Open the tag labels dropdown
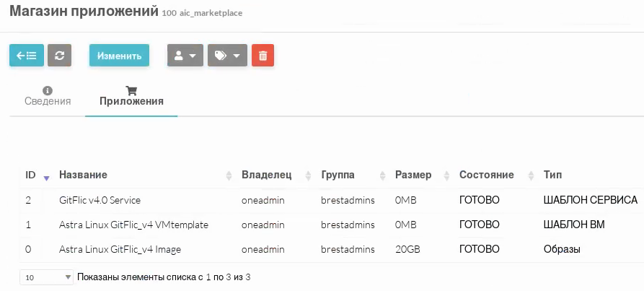The image size is (644, 291). [227, 56]
